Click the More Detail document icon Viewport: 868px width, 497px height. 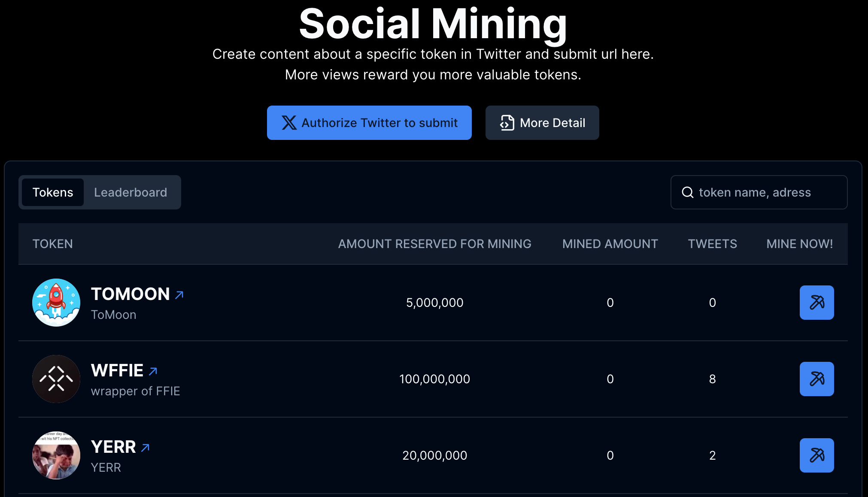pyautogui.click(x=507, y=123)
